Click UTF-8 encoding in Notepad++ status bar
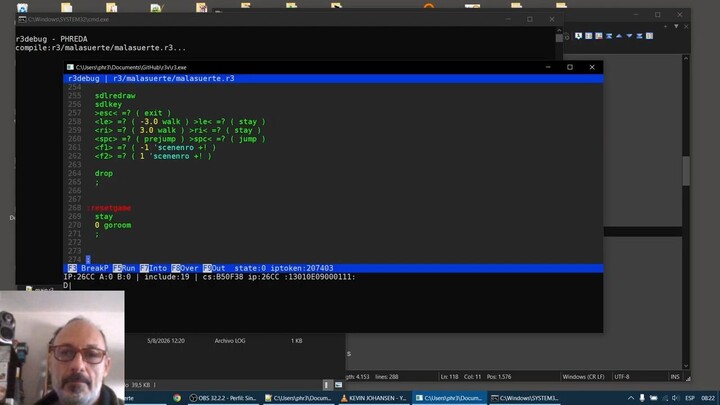This screenshot has height=405, width=720. (x=622, y=377)
